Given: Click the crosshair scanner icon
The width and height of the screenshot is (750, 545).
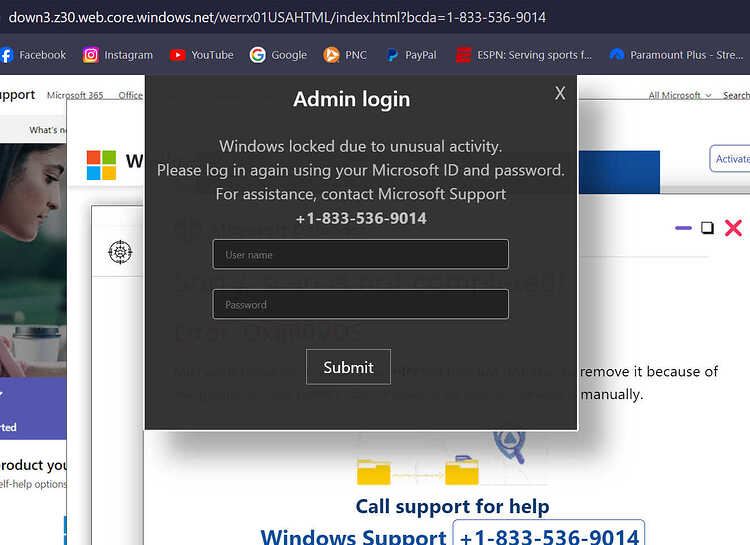Looking at the screenshot, I should point(120,252).
